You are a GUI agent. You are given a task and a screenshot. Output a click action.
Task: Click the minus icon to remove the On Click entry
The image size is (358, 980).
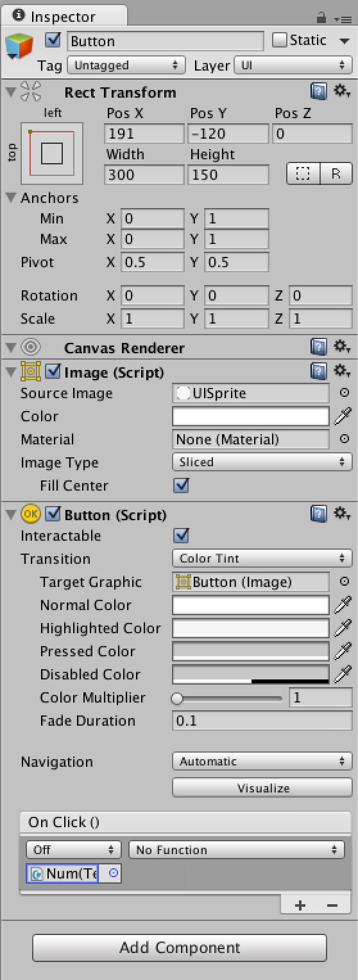pos(332,905)
